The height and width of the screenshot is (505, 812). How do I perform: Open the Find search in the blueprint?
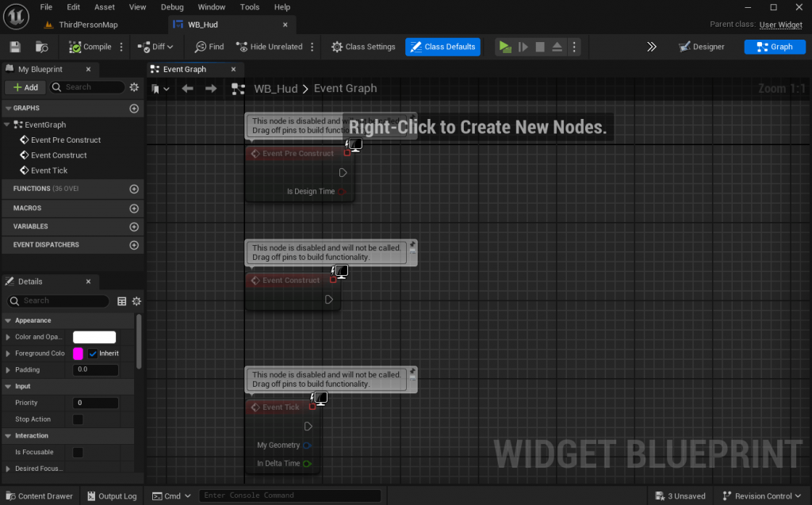pyautogui.click(x=208, y=46)
